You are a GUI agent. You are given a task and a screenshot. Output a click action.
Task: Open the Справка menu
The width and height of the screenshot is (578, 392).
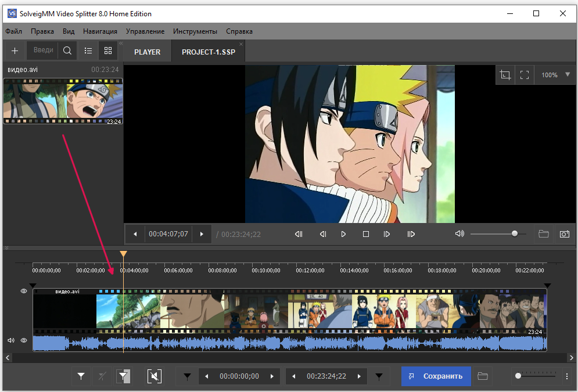point(239,31)
